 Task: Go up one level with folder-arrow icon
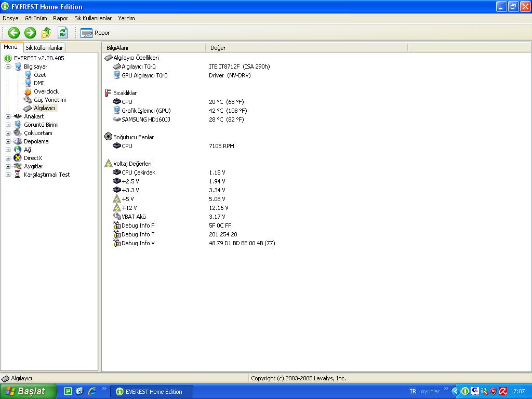[46, 33]
